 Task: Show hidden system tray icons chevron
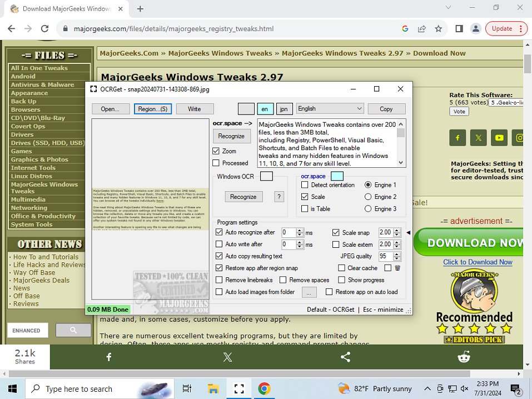pos(427,389)
